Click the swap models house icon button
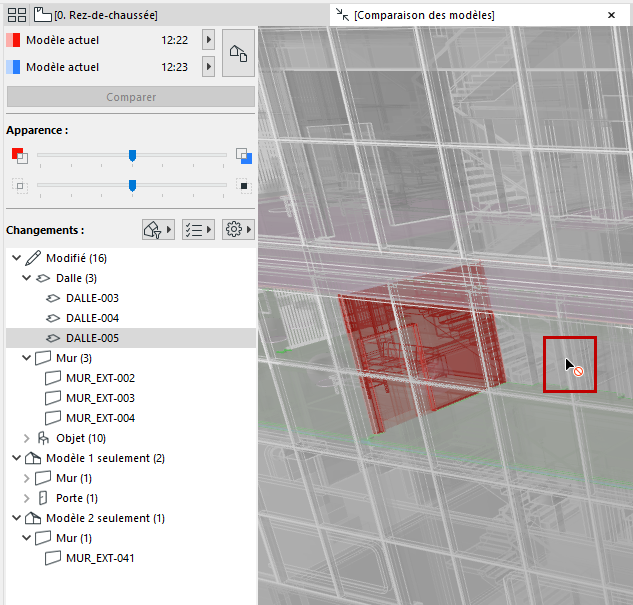This screenshot has height=605, width=633. tap(238, 53)
